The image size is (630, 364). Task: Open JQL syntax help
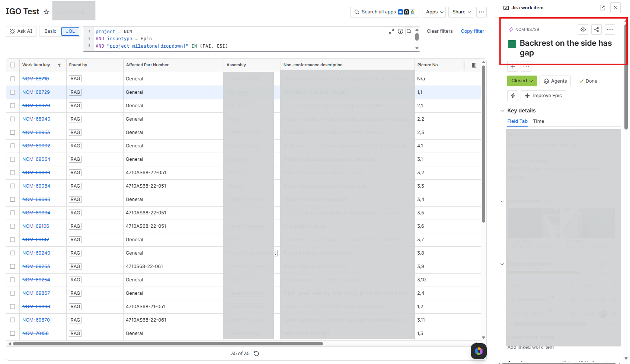[400, 31]
